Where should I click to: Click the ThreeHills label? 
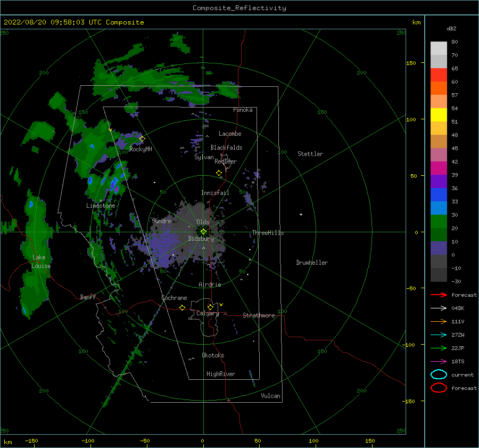[268, 233]
